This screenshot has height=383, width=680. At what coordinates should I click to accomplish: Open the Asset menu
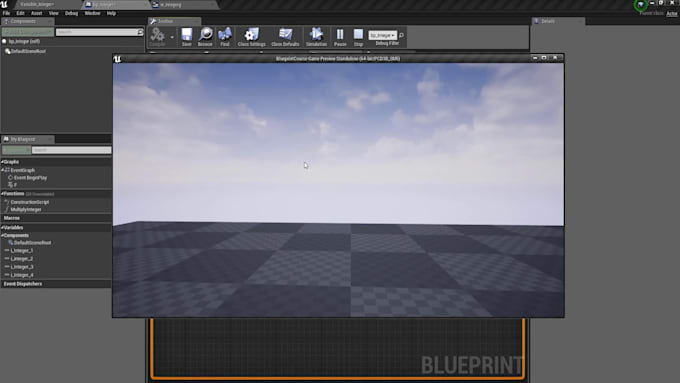pos(36,13)
